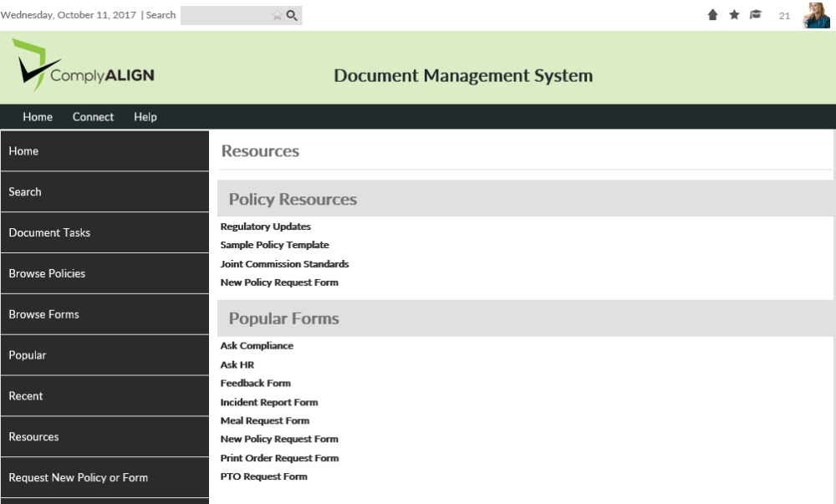Viewport: 836px width, 504px height.
Task: Click the star icon inside search box
Action: [277, 15]
